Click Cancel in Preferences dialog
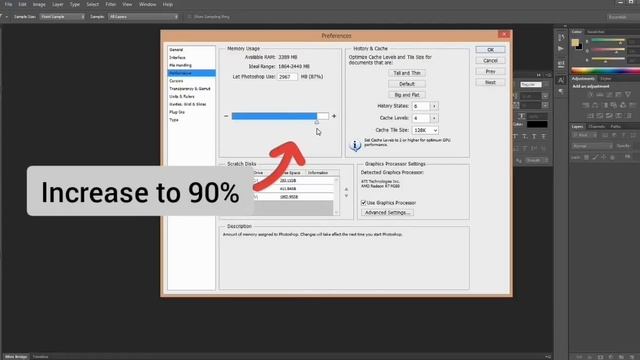640x360 pixels. 490,61
